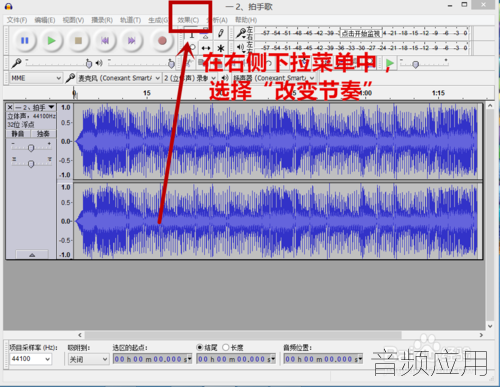Click the play-at-speed green arrow

(389, 63)
